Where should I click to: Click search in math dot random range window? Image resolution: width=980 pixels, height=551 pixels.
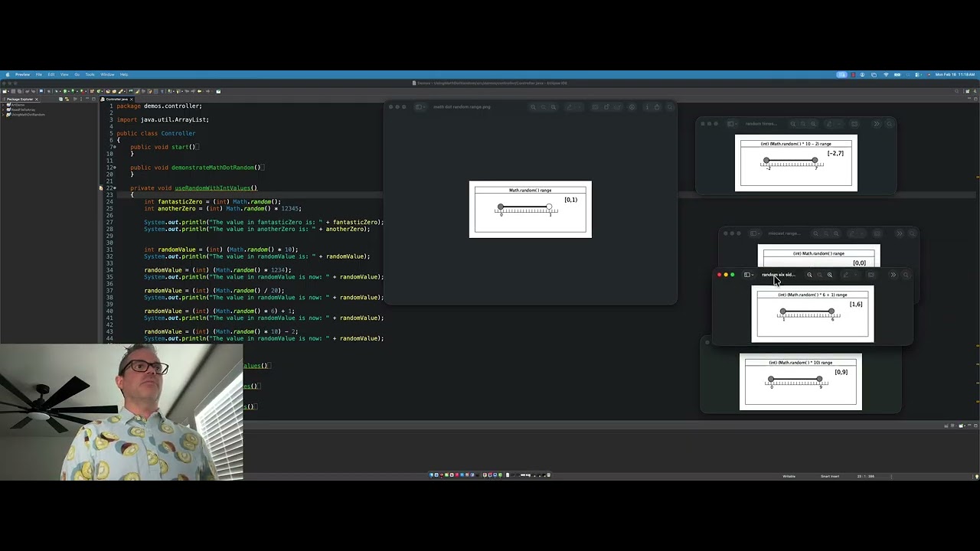(670, 107)
